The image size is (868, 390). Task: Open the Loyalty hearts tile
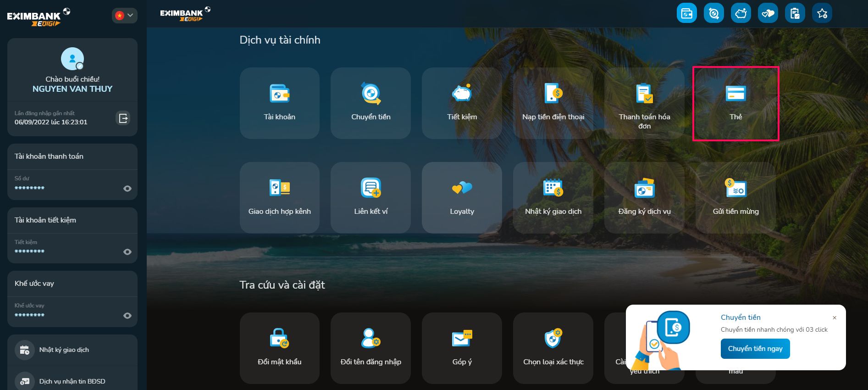[462, 197]
